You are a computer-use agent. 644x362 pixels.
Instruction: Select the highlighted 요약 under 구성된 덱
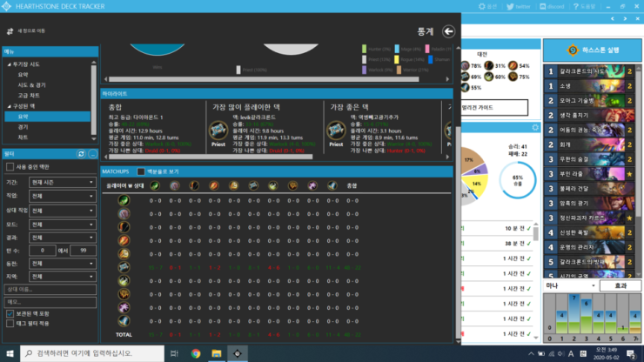pyautogui.click(x=48, y=117)
